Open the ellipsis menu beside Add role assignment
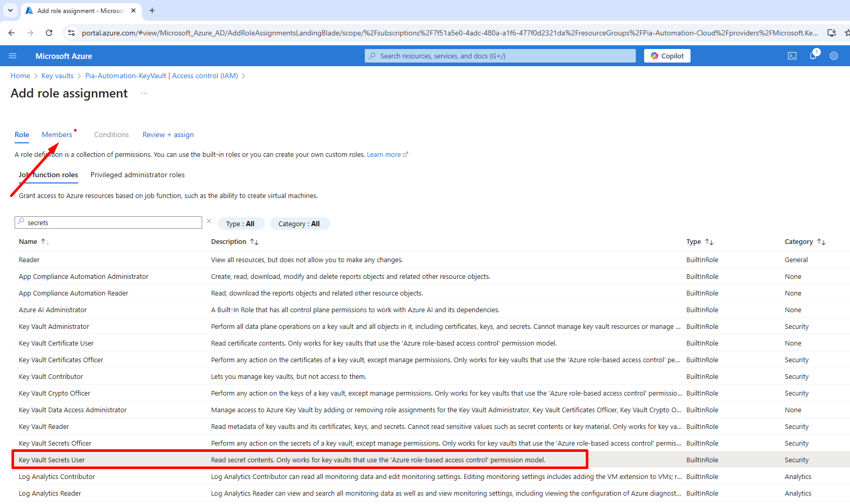The width and height of the screenshot is (850, 504). tap(144, 93)
